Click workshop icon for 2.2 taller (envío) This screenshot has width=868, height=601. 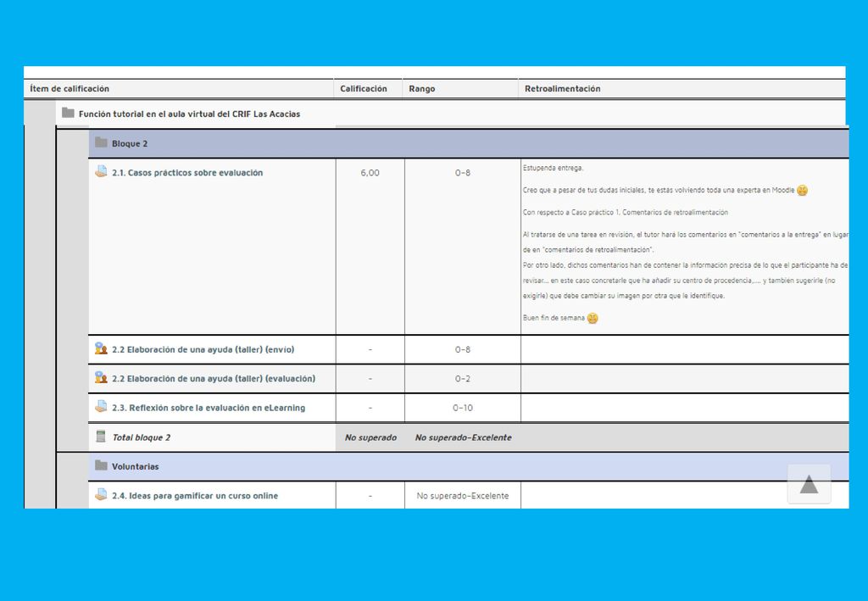tap(101, 348)
